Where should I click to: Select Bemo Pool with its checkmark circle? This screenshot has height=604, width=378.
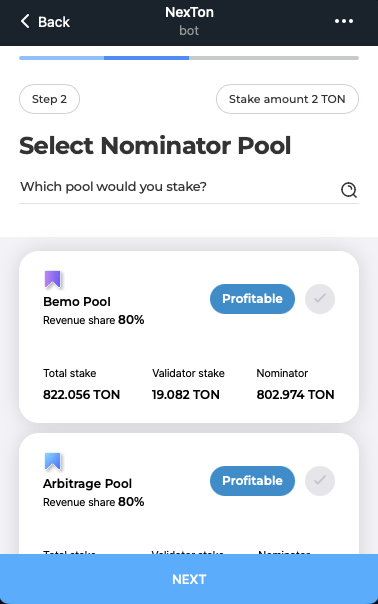[320, 299]
